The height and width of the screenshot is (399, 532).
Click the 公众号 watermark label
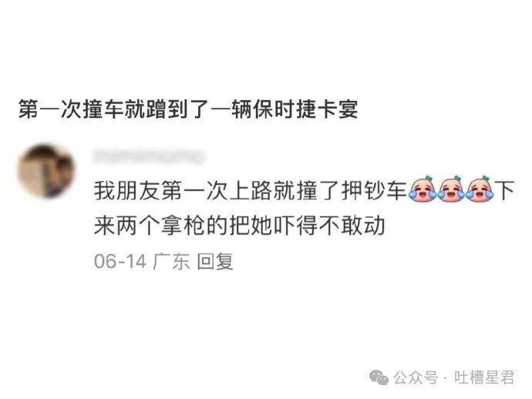pyautogui.click(x=416, y=377)
